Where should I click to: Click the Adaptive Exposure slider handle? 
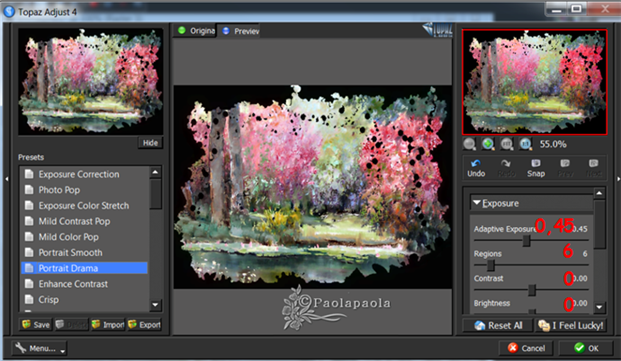pyautogui.click(x=526, y=240)
